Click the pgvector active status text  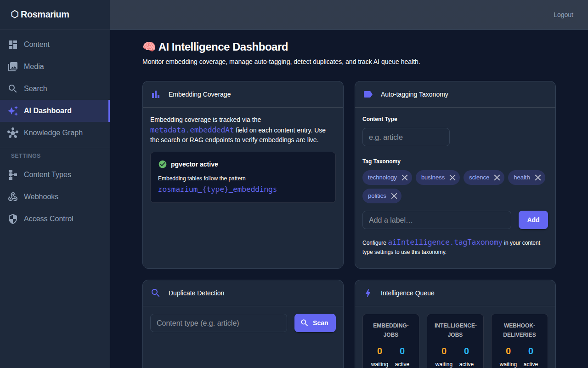pyautogui.click(x=194, y=164)
